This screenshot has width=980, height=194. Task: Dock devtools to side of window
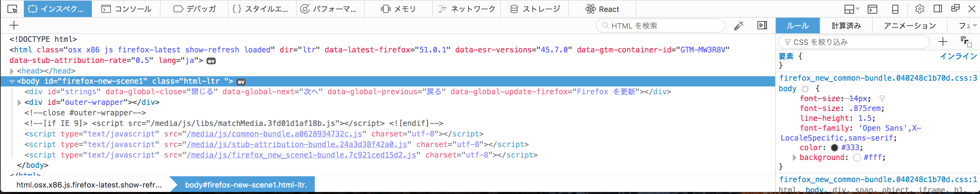point(938,9)
